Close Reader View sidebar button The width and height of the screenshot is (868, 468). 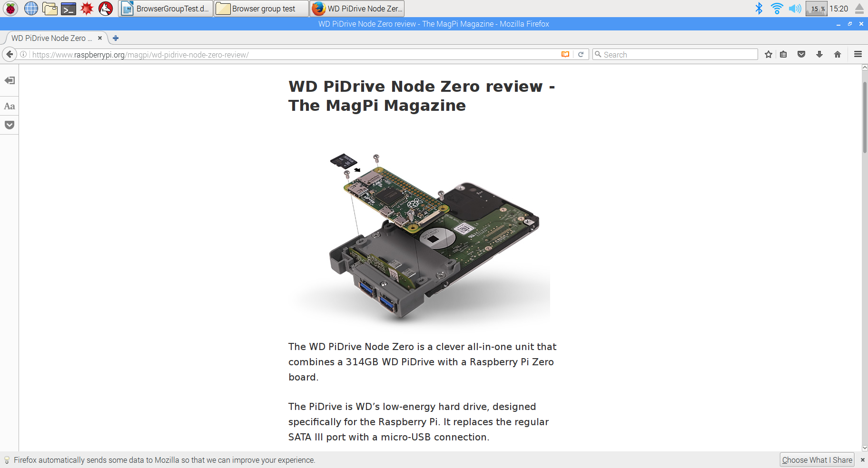(10, 80)
